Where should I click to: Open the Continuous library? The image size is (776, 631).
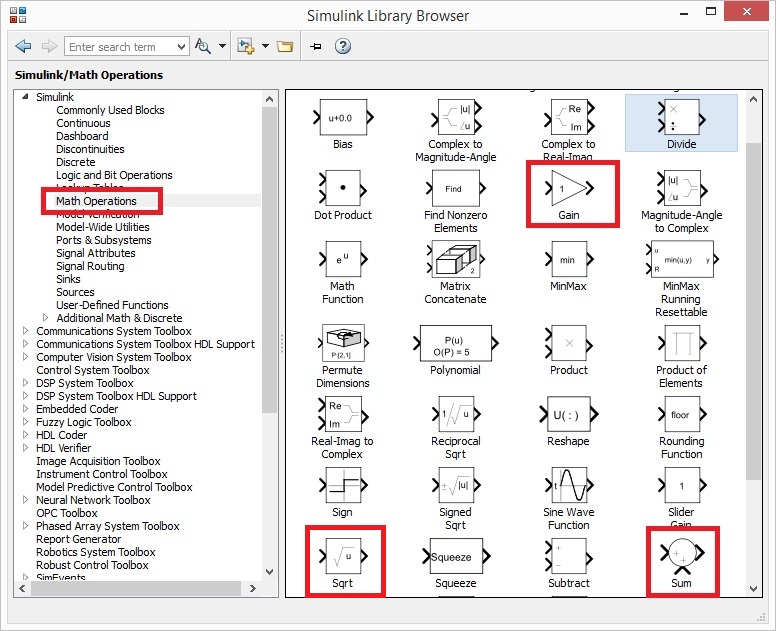coord(83,123)
